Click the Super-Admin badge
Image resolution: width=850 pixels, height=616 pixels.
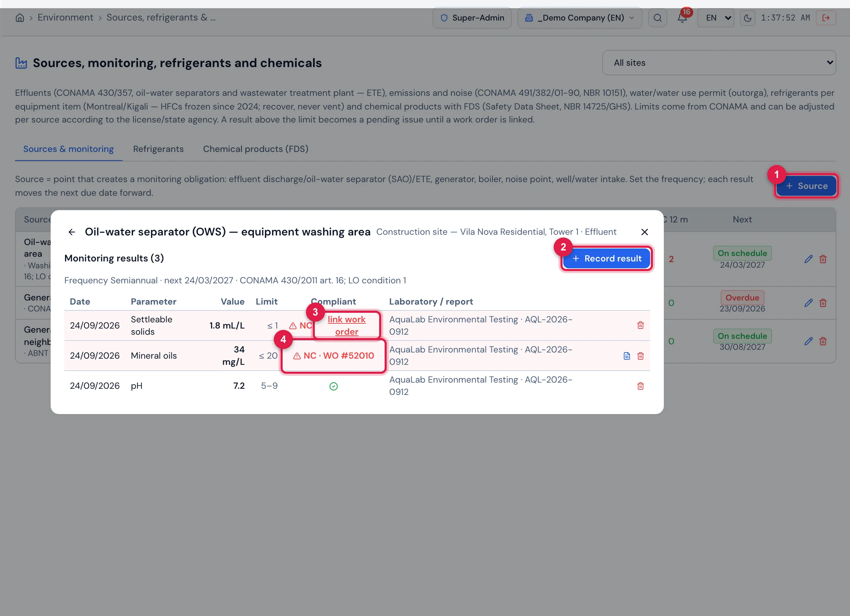(472, 17)
